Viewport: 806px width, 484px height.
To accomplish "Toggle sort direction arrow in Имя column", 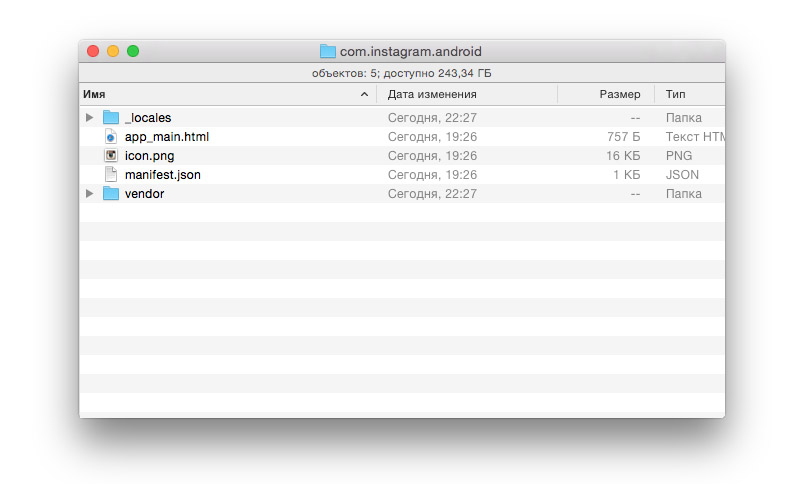I will coord(364,95).
